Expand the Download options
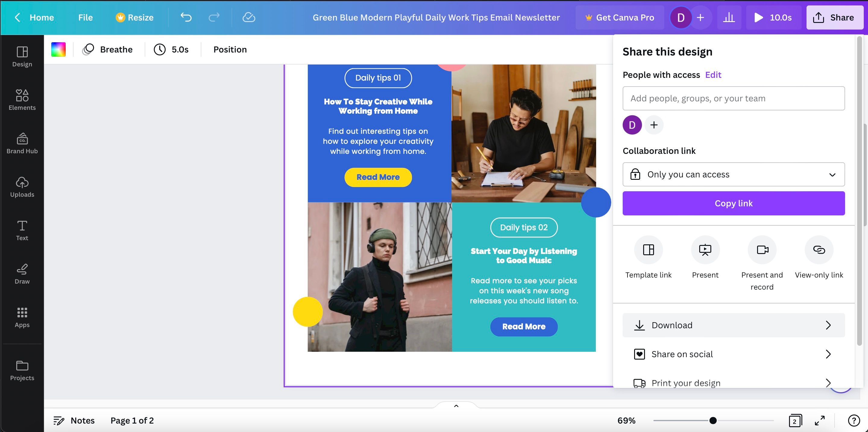The height and width of the screenshot is (432, 868). pyautogui.click(x=734, y=325)
